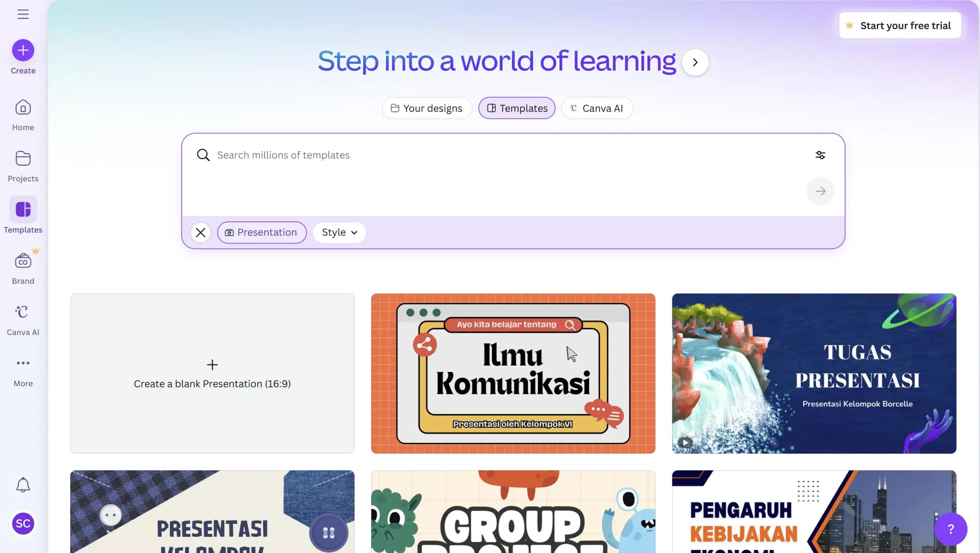Open notifications bell icon

tap(23, 485)
